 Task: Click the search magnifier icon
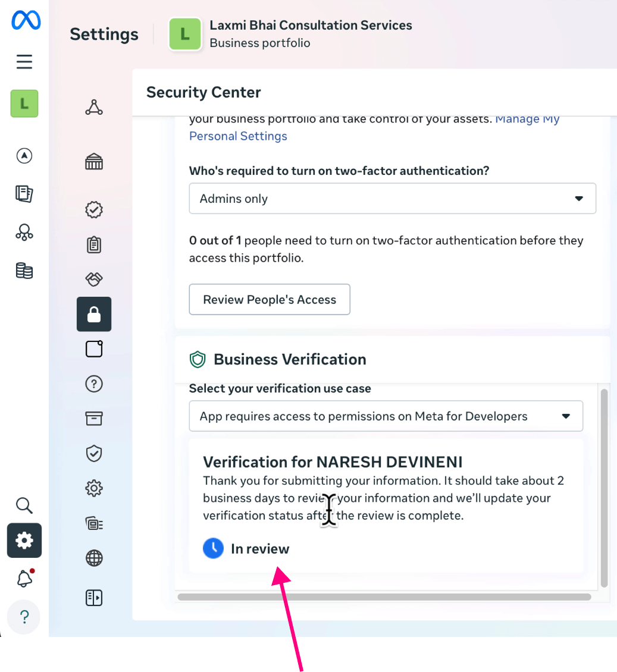[x=24, y=505]
